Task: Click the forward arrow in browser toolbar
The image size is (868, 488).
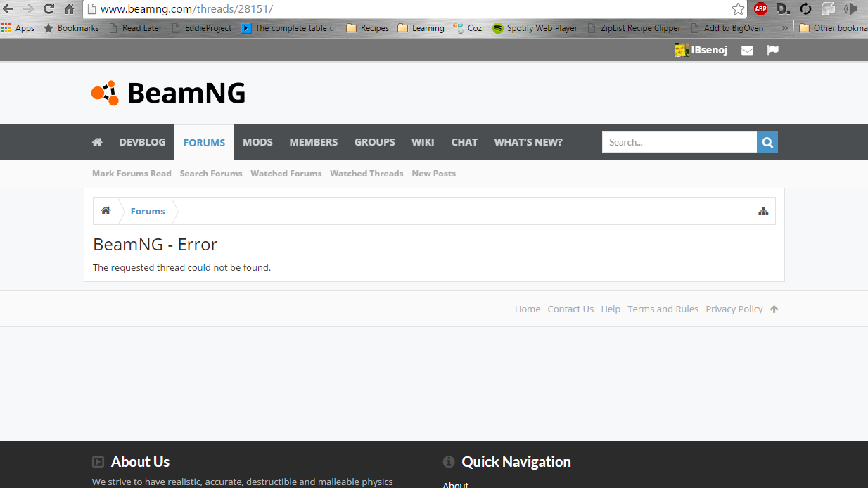Action: point(28,8)
